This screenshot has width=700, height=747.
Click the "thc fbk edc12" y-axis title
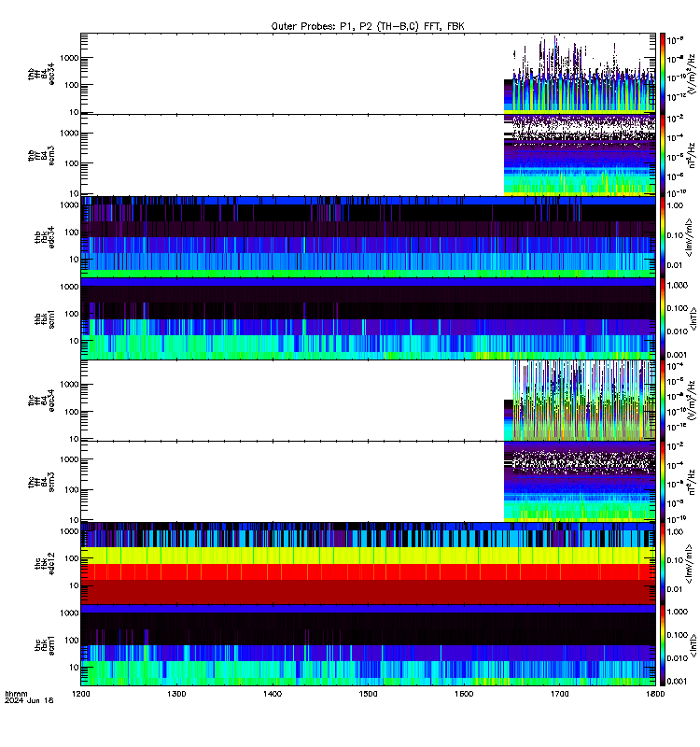point(45,564)
